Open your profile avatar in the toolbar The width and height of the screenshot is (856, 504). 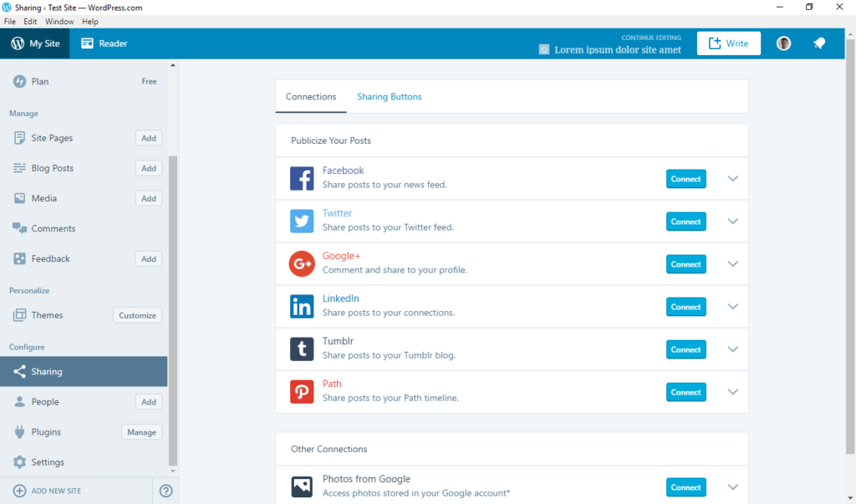click(x=783, y=43)
